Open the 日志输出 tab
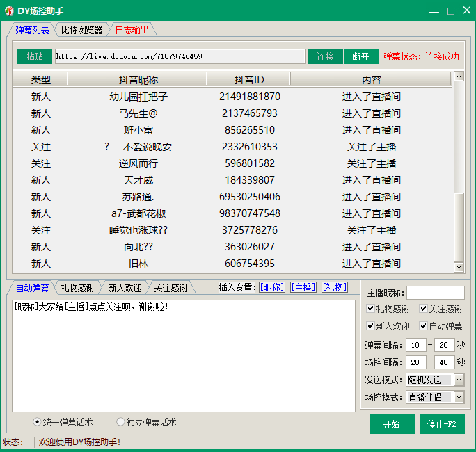 coord(132,30)
